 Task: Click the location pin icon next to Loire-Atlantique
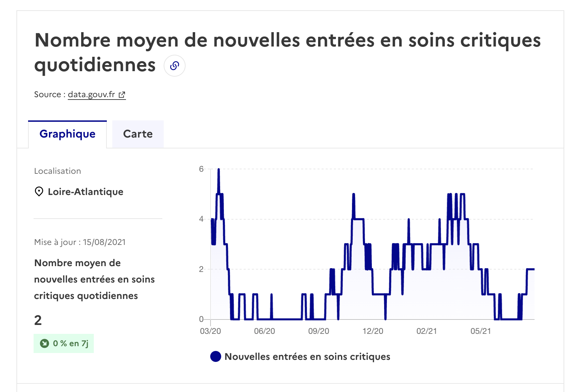(39, 192)
